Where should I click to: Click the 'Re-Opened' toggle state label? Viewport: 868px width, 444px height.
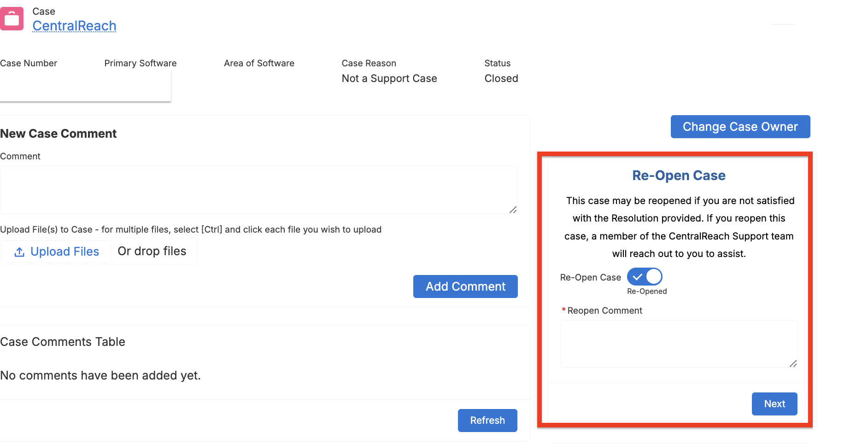tap(647, 292)
